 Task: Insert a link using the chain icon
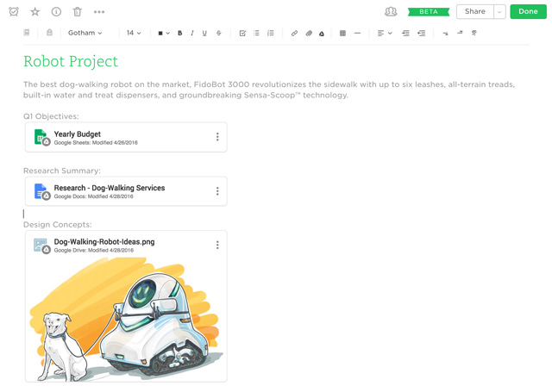click(x=294, y=34)
